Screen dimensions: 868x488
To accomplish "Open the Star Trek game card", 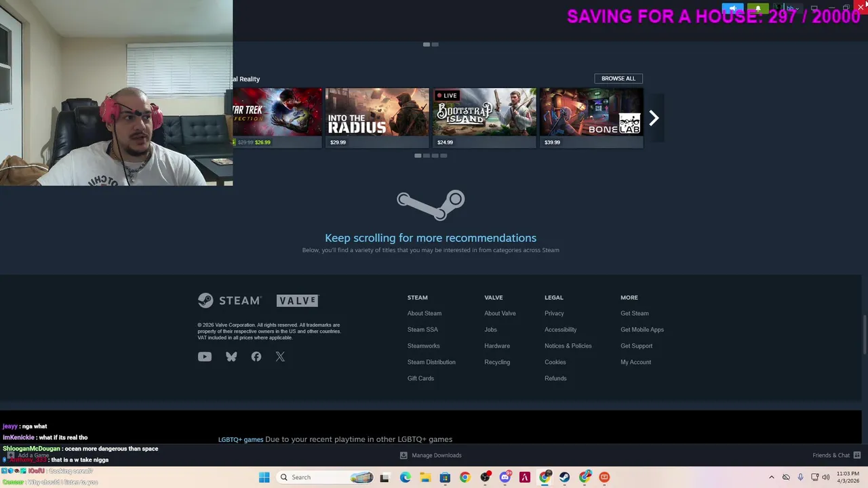I will point(277,118).
